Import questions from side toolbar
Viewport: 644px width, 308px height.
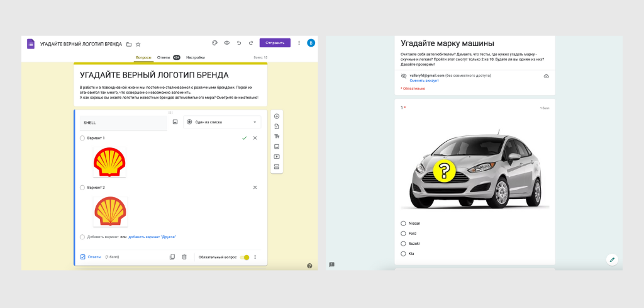[277, 126]
